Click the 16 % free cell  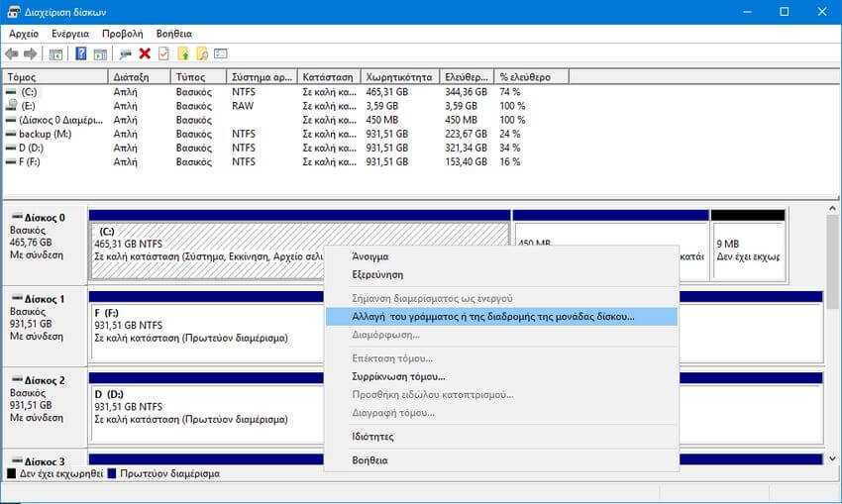click(x=510, y=161)
